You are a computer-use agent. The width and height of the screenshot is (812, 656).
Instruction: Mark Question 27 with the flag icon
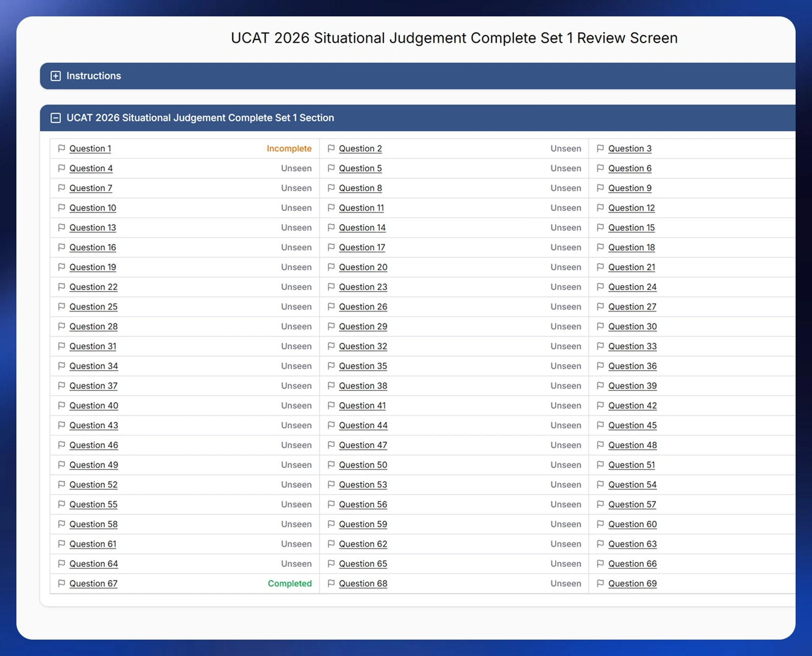click(x=600, y=306)
